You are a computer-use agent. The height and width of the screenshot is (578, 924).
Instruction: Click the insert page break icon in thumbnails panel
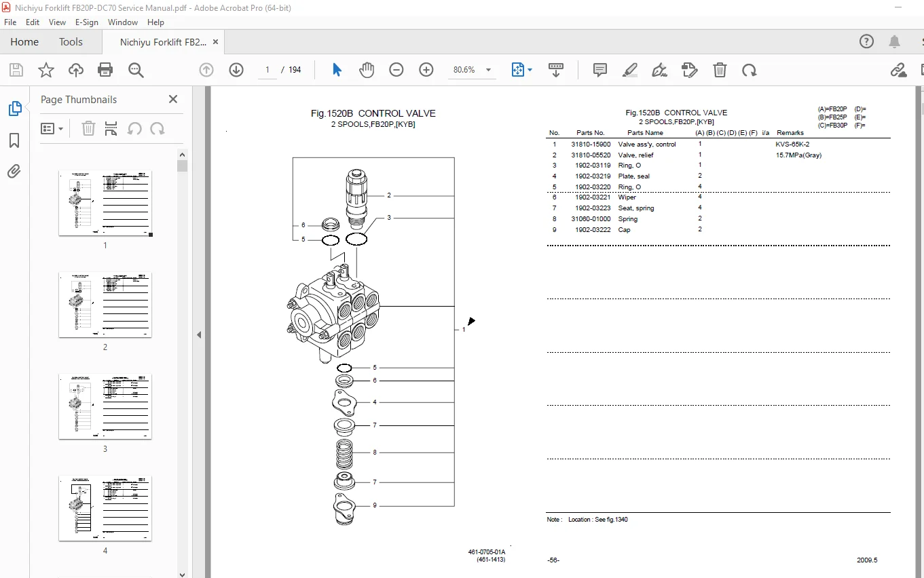click(111, 128)
